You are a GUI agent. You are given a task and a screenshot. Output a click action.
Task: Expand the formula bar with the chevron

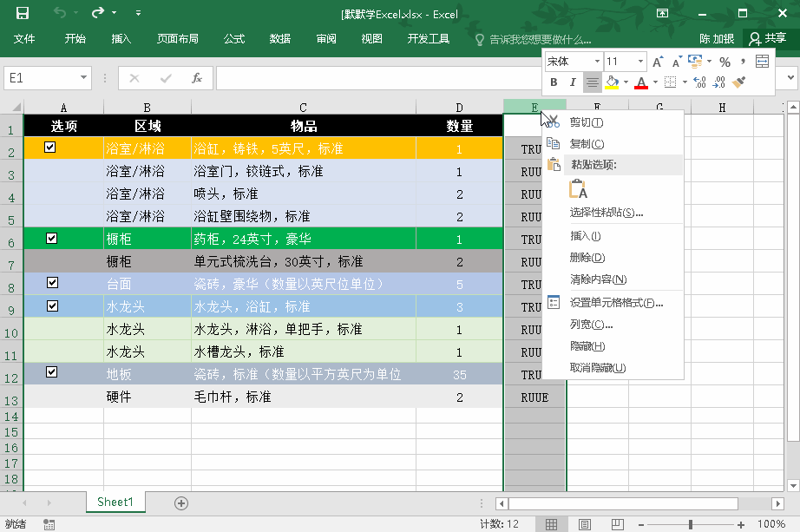coord(790,77)
